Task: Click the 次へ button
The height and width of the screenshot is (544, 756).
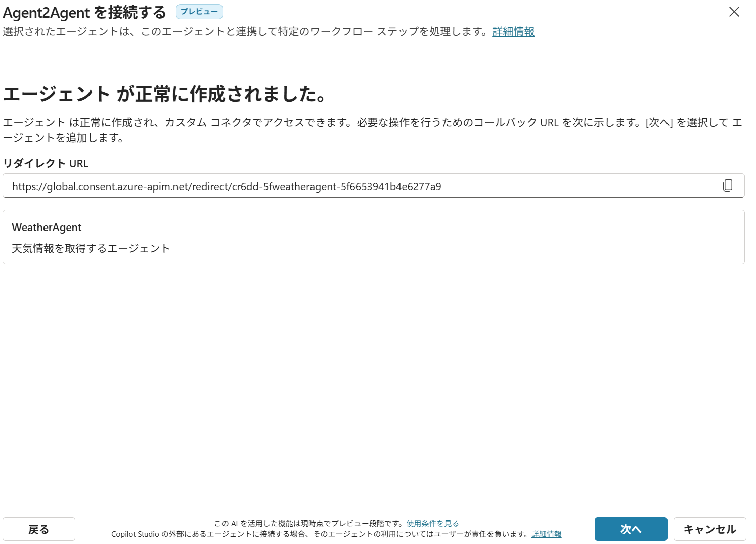Action: (x=631, y=529)
